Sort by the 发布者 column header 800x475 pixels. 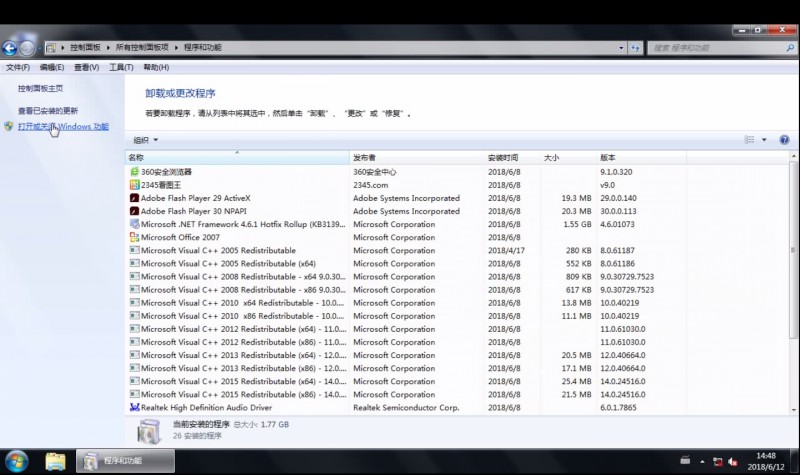417,158
